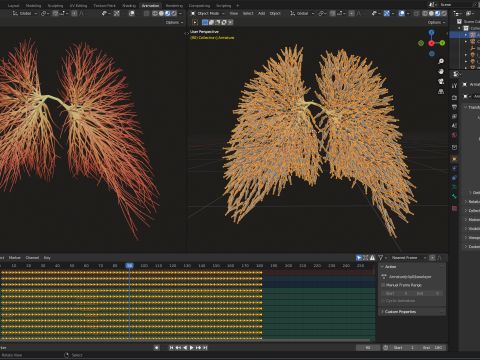Open the Render properties tab

(x=454, y=98)
